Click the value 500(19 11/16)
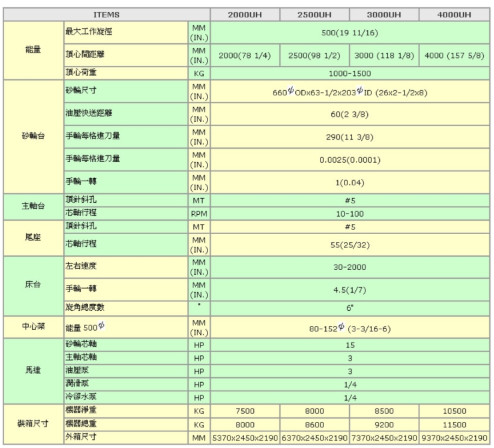This screenshot has width=494, height=448. coord(350,33)
